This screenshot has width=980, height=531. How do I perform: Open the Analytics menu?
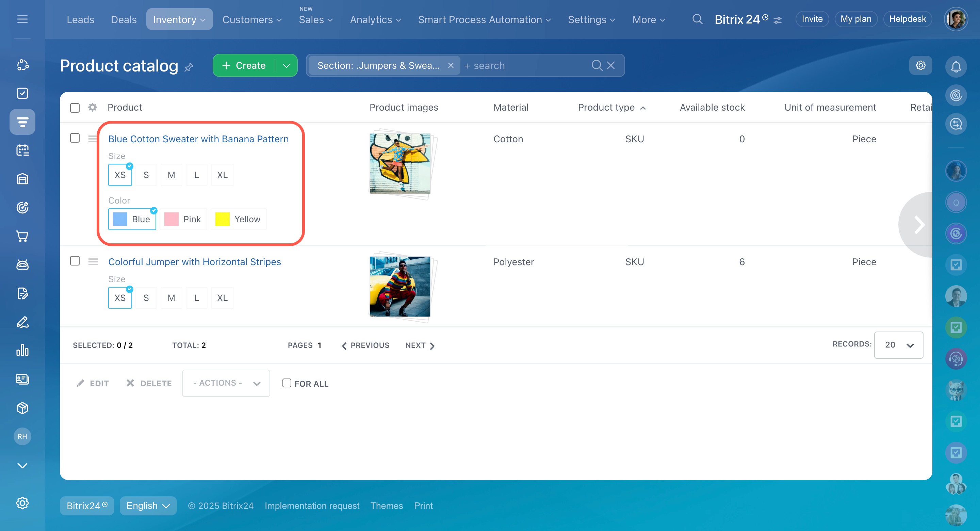point(375,19)
